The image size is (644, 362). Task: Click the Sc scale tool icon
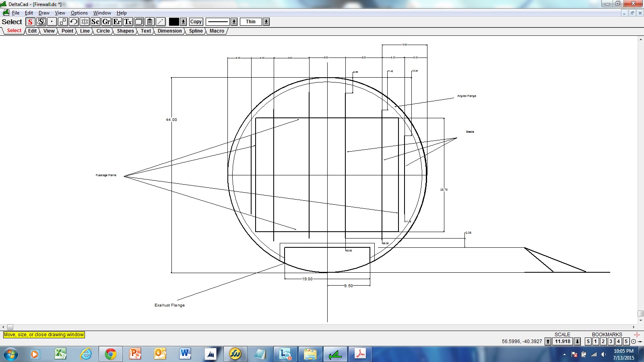click(95, 22)
